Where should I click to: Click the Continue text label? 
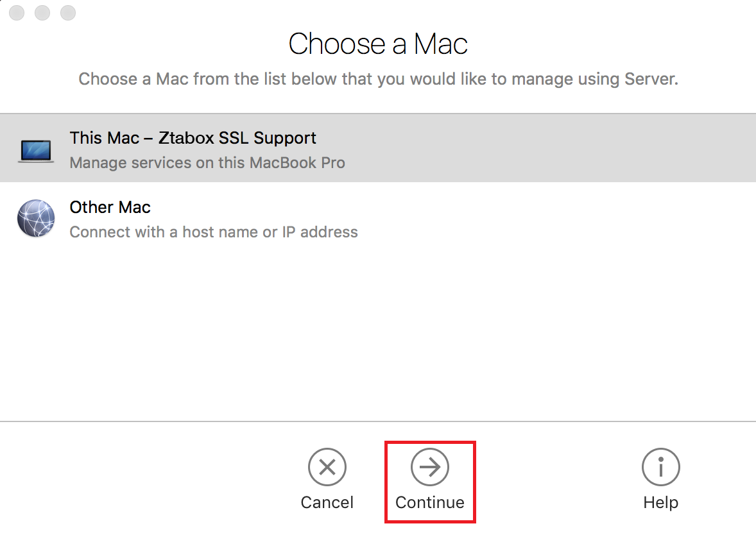tap(430, 502)
